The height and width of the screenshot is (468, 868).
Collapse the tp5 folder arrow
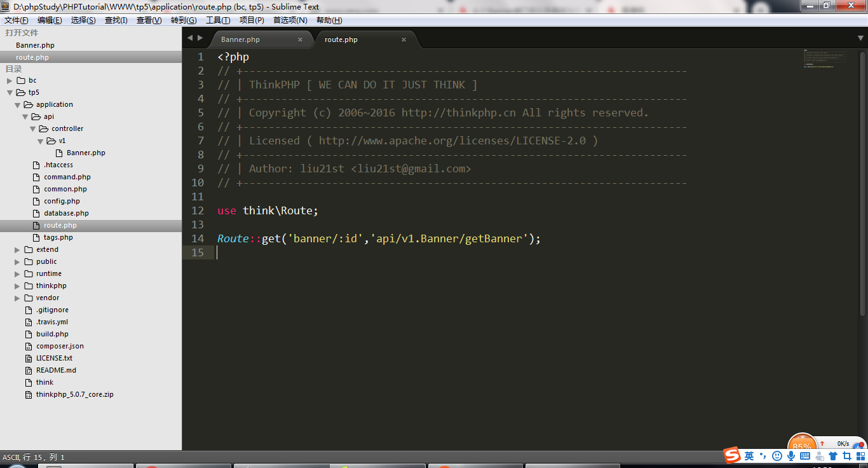10,93
